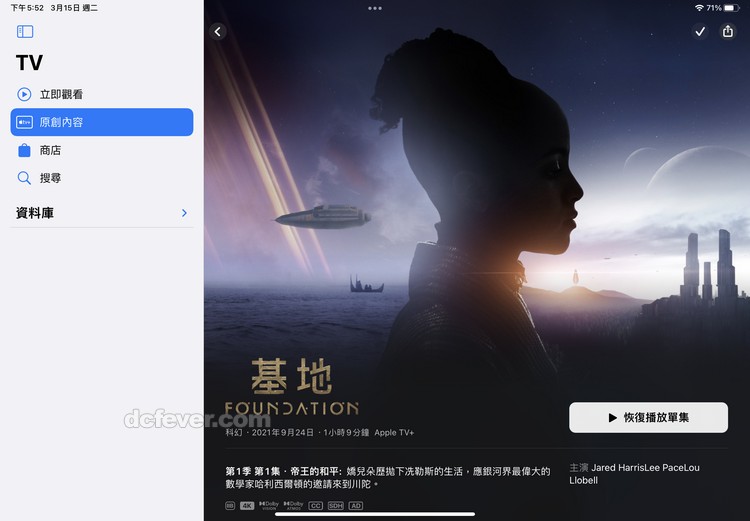This screenshot has height=521, width=750.
Task: Expand 資料庫 section chevron
Action: point(184,213)
